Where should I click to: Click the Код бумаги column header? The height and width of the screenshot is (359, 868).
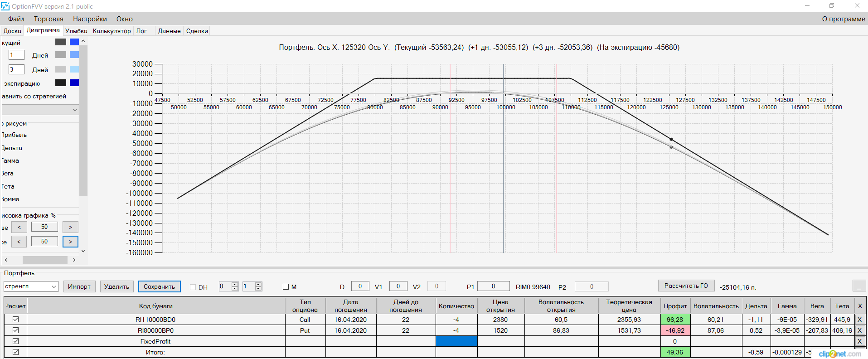156,306
